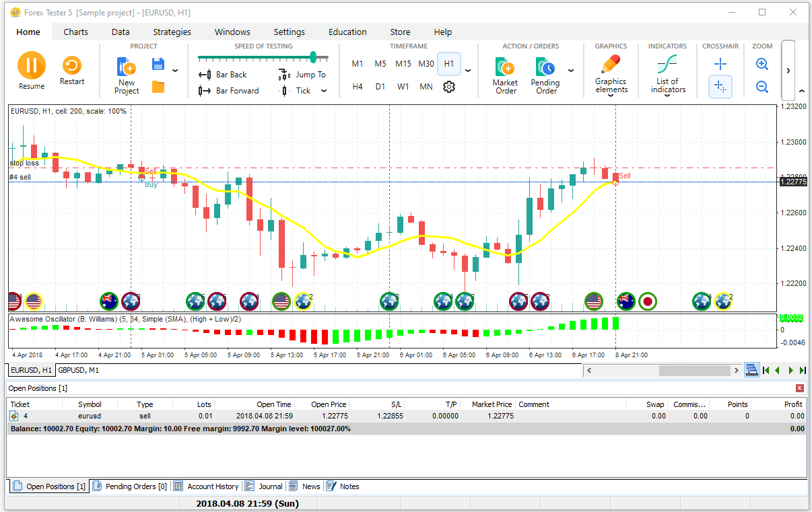This screenshot has height=512, width=812.
Task: Click the save project floppy disk icon
Action: (158, 65)
